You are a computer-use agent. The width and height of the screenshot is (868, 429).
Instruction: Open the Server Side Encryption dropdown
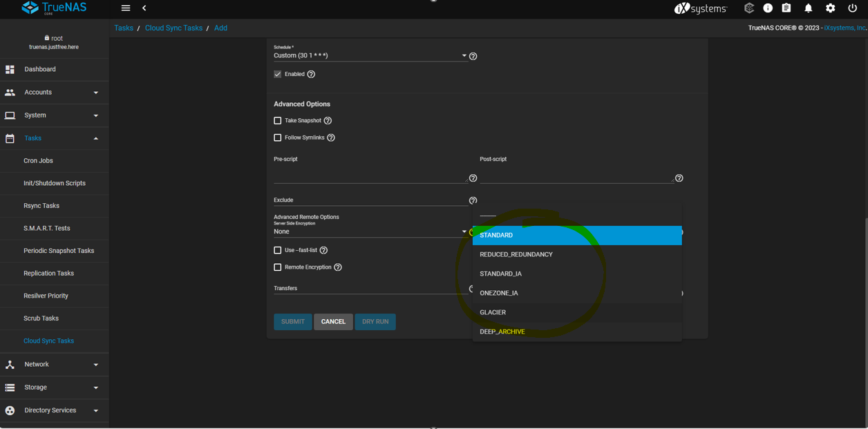370,231
